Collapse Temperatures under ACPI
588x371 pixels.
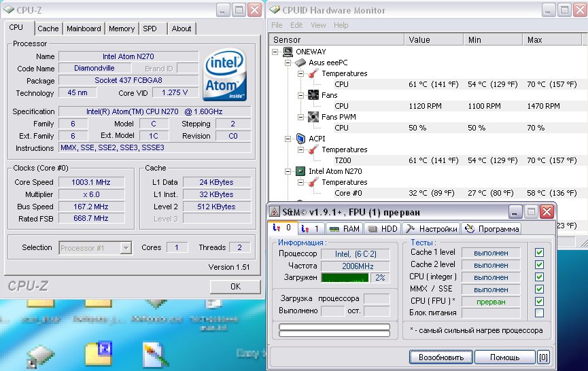pyautogui.click(x=300, y=149)
